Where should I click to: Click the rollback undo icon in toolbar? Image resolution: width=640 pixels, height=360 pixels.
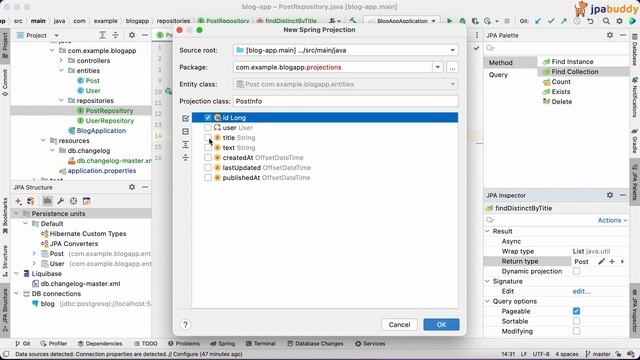pos(590,21)
